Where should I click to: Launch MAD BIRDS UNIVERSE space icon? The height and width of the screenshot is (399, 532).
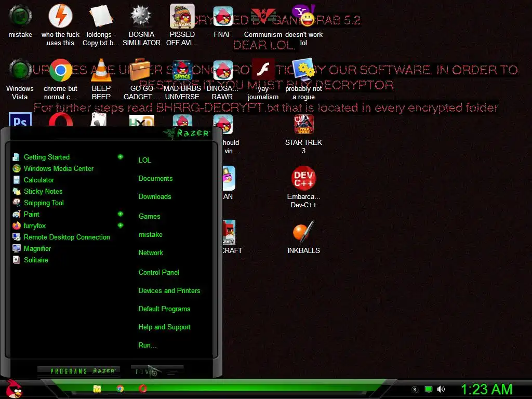click(x=182, y=79)
